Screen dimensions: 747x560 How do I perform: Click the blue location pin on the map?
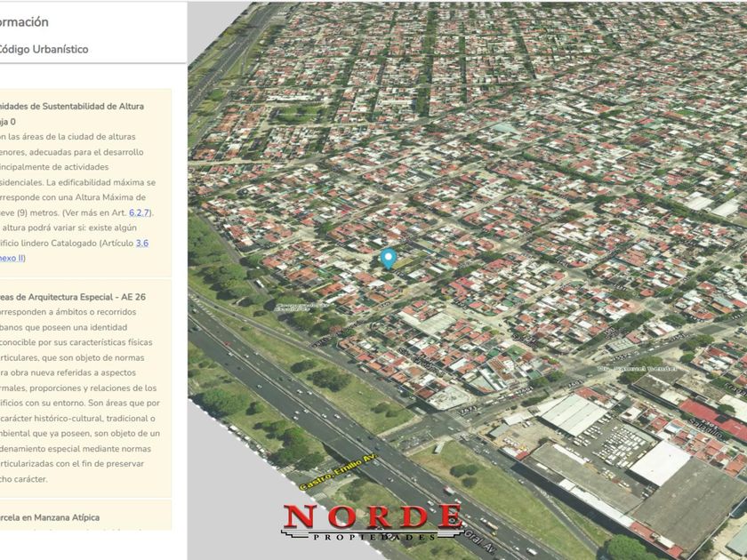click(388, 258)
